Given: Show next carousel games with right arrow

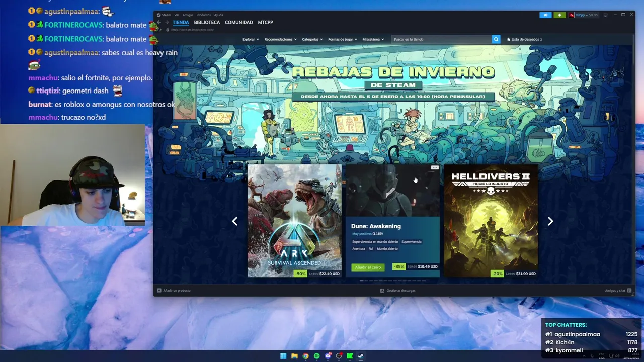Looking at the screenshot, I should 550,221.
